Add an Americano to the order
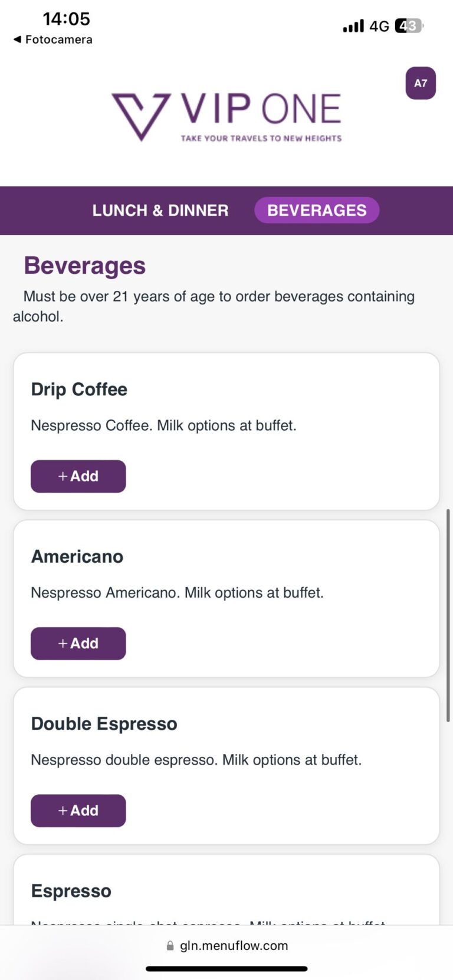This screenshot has width=453, height=980. pyautogui.click(x=78, y=643)
